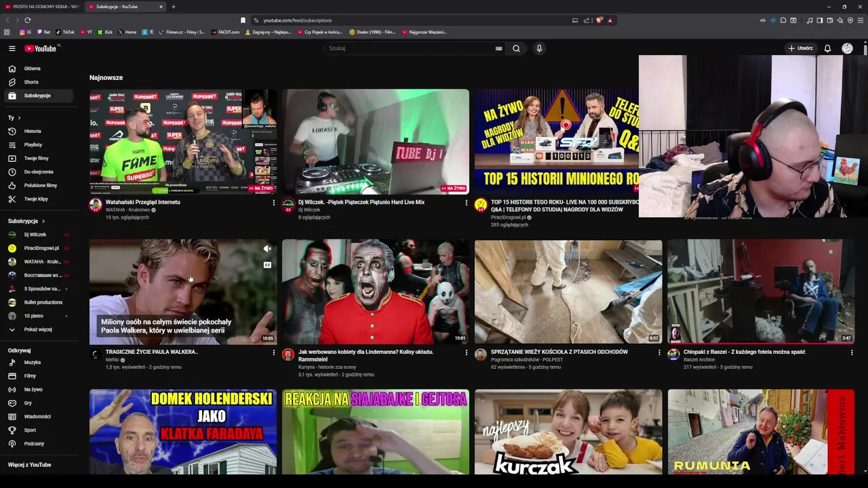Image resolution: width=868 pixels, height=488 pixels.
Task: Open Twoje klipy clips section
Action: click(40, 199)
